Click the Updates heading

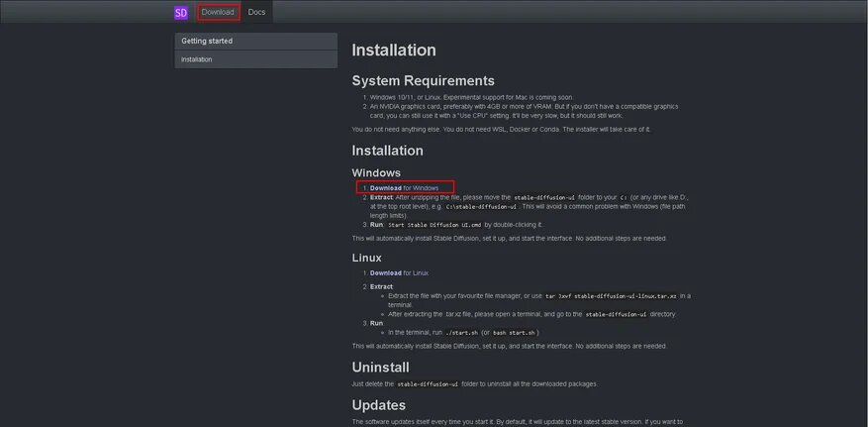[379, 405]
